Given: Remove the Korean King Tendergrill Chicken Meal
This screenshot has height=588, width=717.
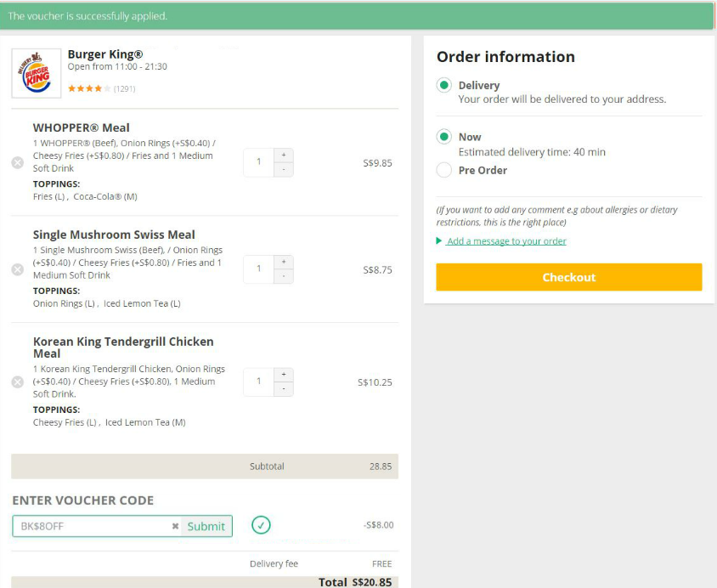Looking at the screenshot, I should (17, 382).
